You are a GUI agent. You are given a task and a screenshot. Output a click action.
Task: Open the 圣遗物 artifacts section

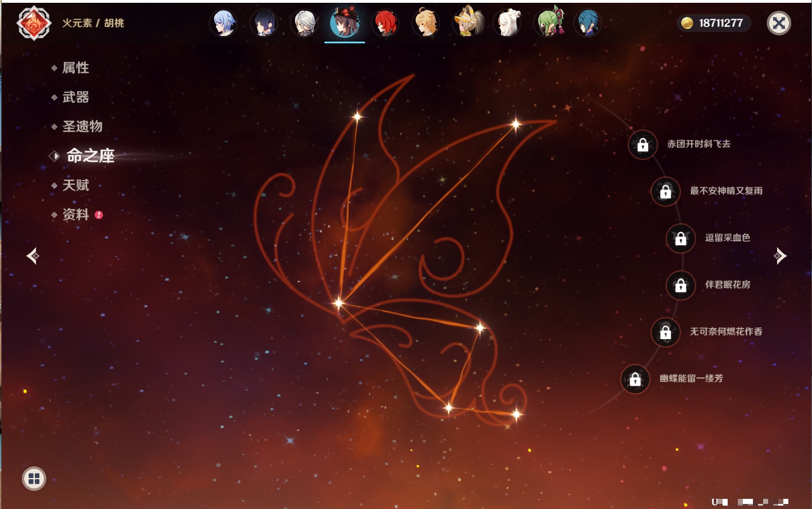[82, 127]
